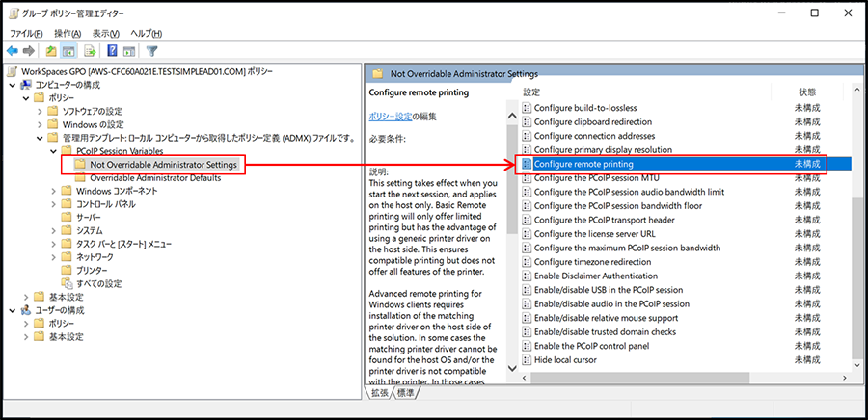868x420 pixels.
Task: Toggle the show/hide console tree icon
Action: point(68,51)
